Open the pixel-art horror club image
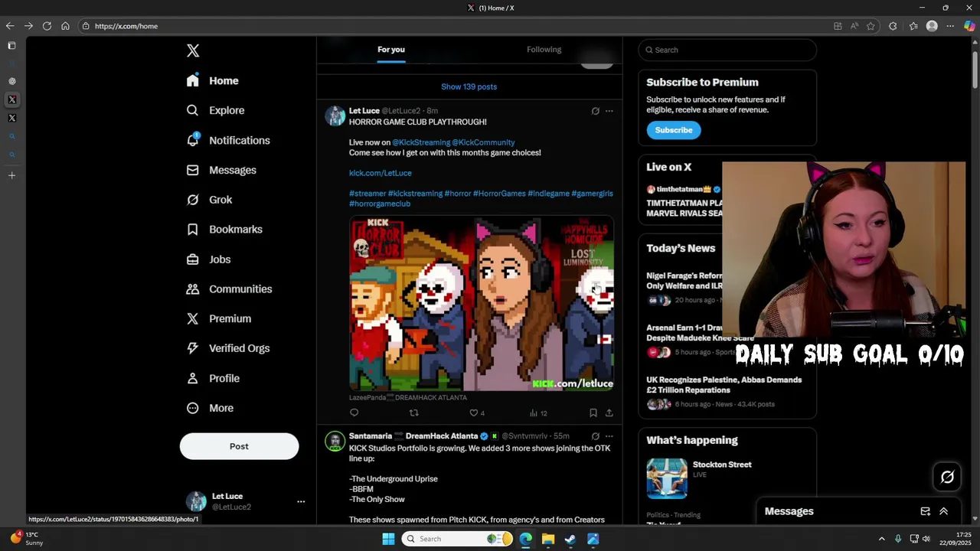 pos(482,304)
